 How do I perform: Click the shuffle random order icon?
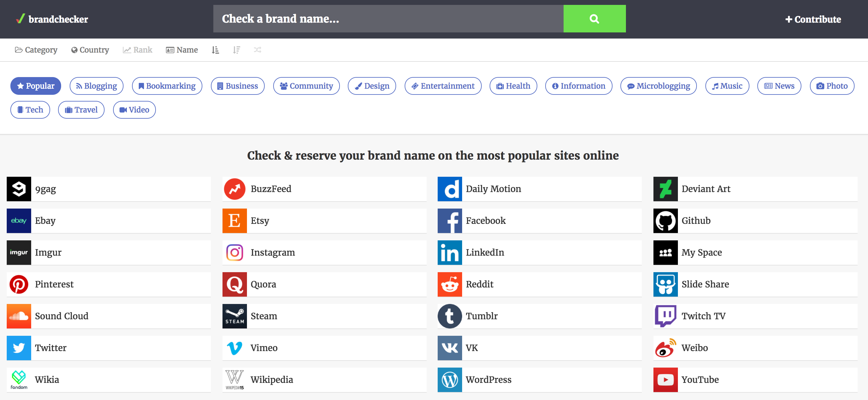pyautogui.click(x=257, y=50)
